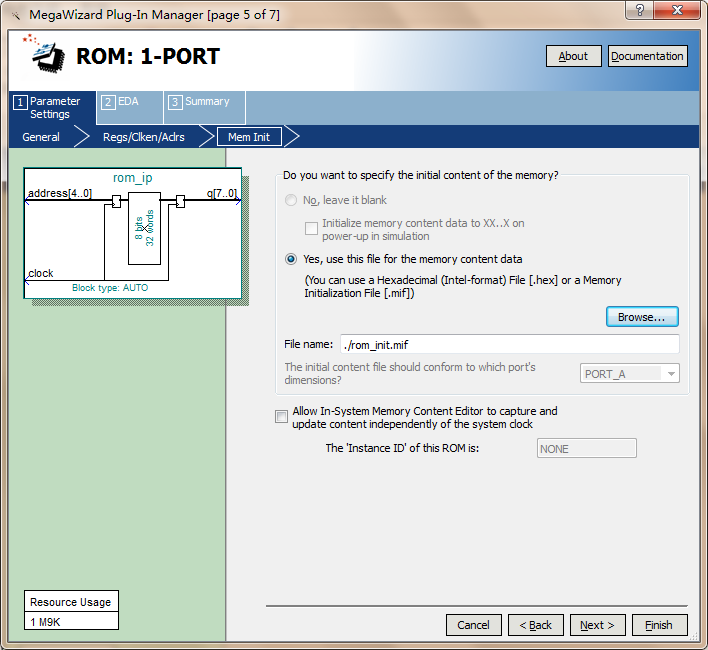The width and height of the screenshot is (708, 650).
Task: Click the 'Block type: AUTO' label
Action: 110,288
